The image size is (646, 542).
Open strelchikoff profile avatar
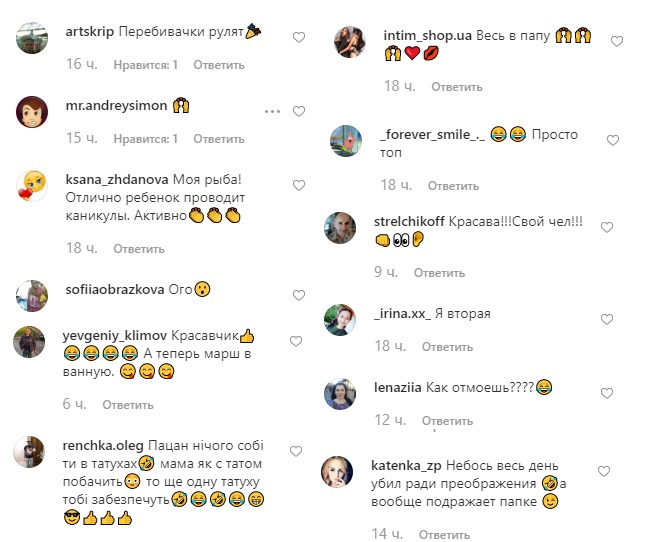340,228
